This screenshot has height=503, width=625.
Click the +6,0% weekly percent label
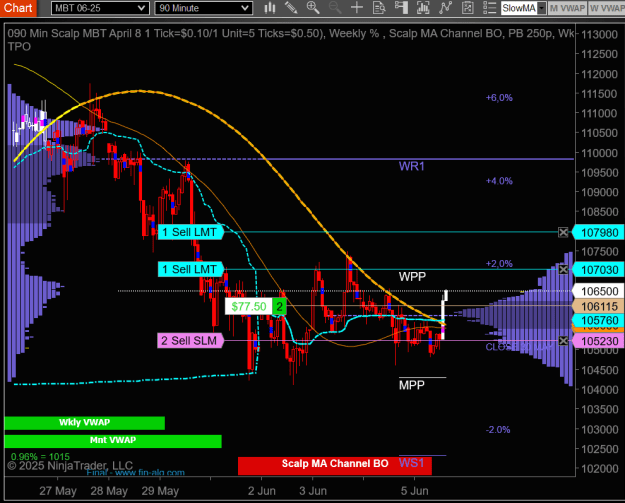coord(499,98)
